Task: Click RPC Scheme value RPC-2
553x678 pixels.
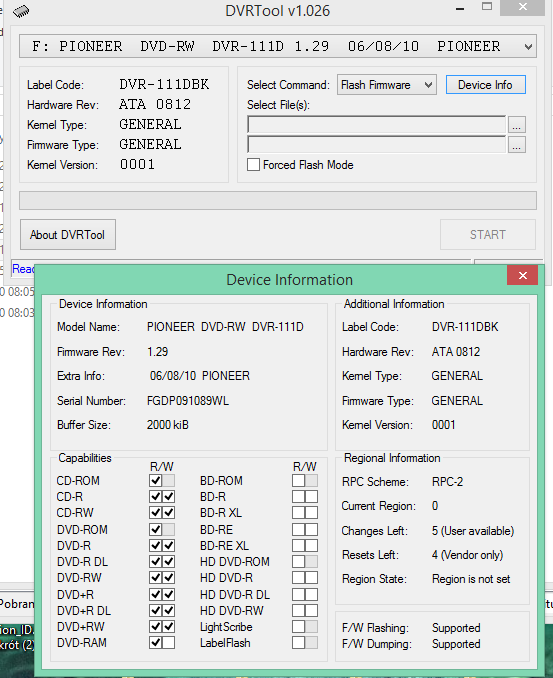Action: coord(448,482)
